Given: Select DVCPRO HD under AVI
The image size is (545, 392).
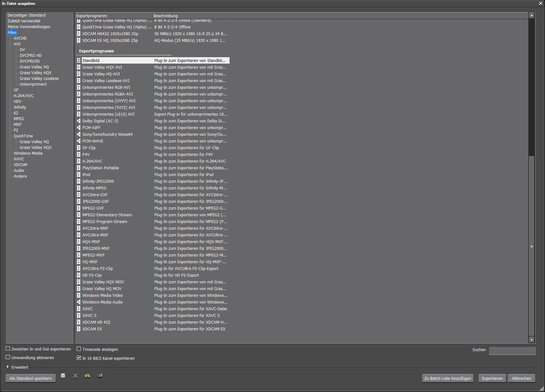Looking at the screenshot, I should 31,56.
